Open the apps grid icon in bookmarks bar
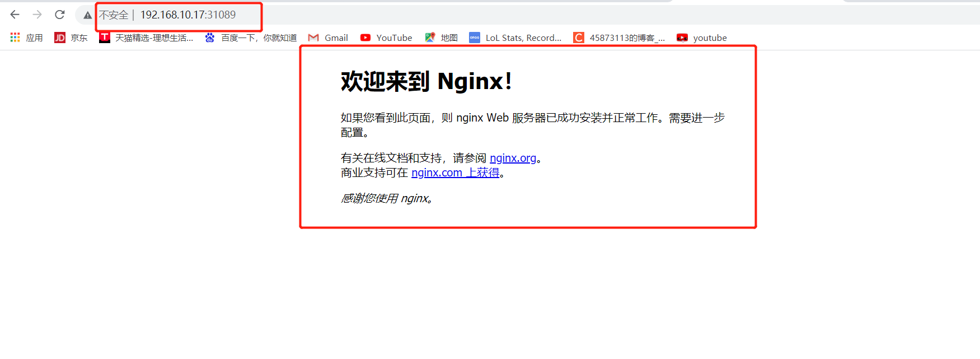The width and height of the screenshot is (980, 359). [15, 38]
